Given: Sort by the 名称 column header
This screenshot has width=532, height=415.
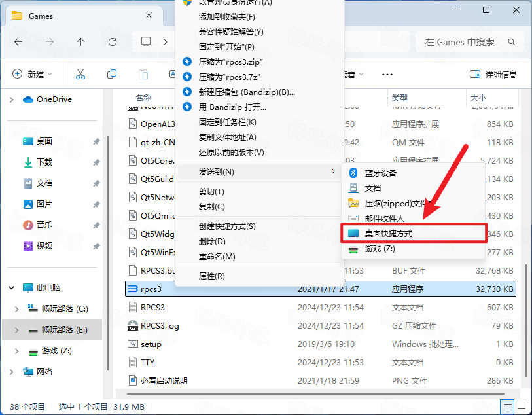Looking at the screenshot, I should (x=143, y=98).
